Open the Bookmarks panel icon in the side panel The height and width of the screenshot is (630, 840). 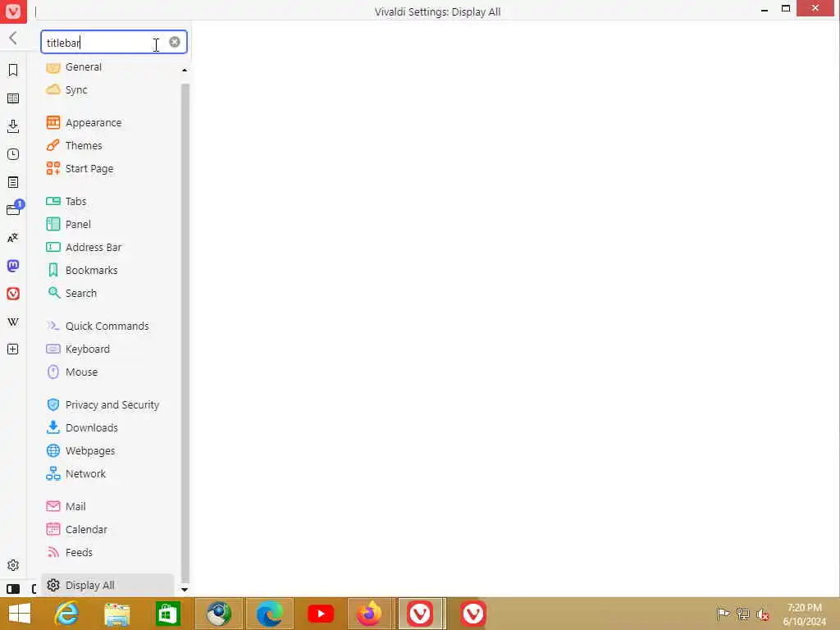tap(13, 70)
